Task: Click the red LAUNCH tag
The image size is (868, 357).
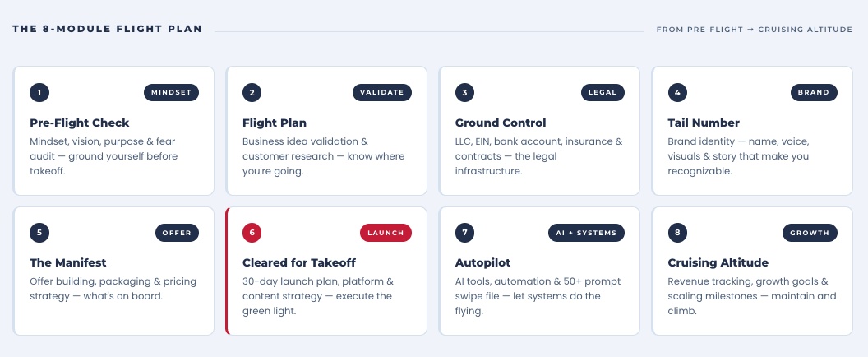Action: tap(386, 233)
